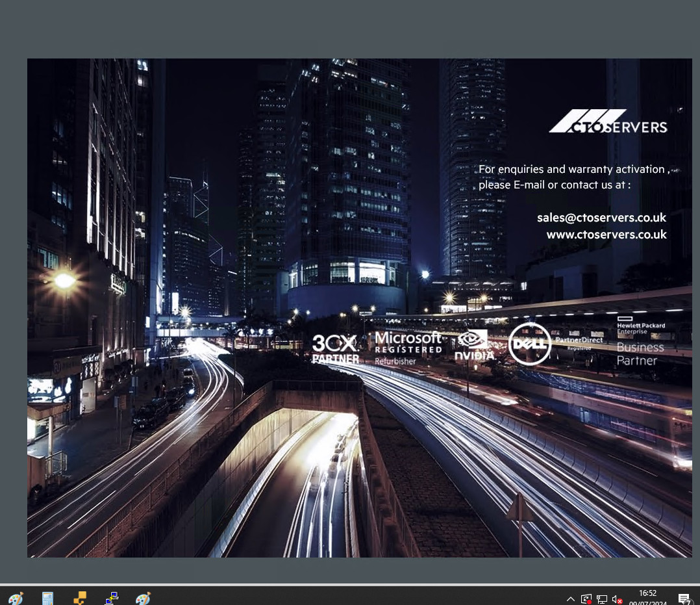Open the Paint icon at the right end of the taskbar apps

pos(144,599)
